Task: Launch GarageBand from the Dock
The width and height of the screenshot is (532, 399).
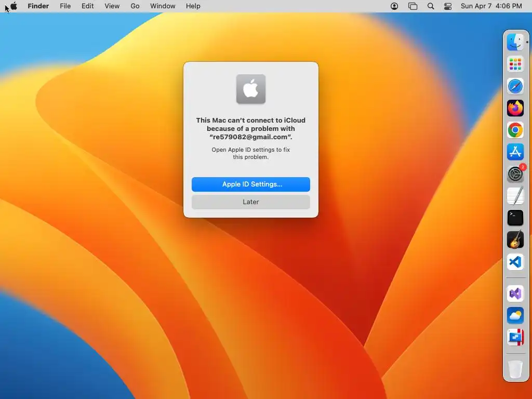Action: coord(515,240)
